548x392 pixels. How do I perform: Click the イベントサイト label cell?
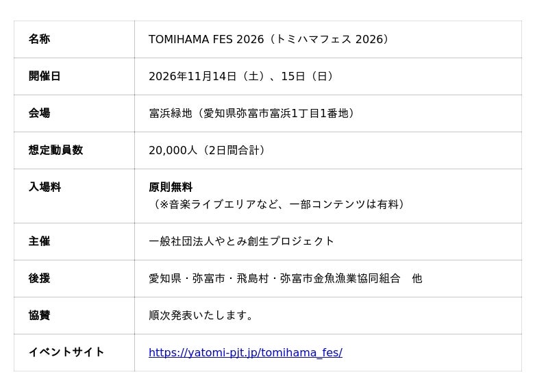pos(74,352)
